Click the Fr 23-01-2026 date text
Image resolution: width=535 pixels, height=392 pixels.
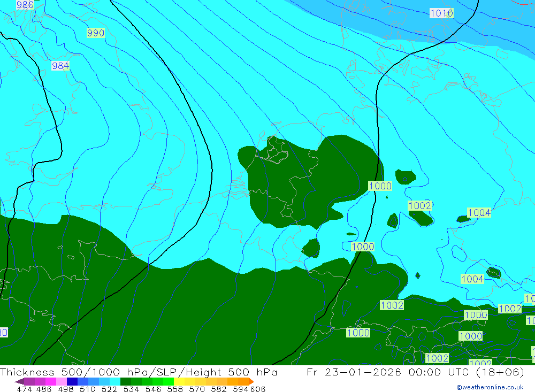[x=354, y=372]
